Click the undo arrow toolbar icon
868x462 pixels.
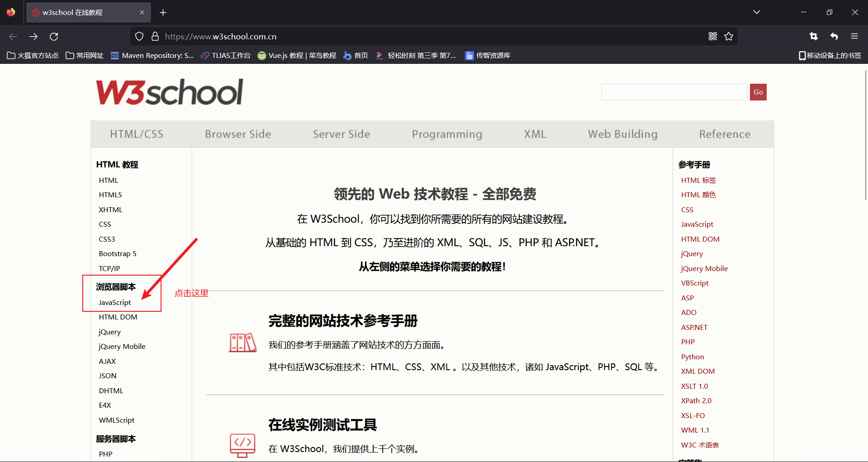point(834,37)
